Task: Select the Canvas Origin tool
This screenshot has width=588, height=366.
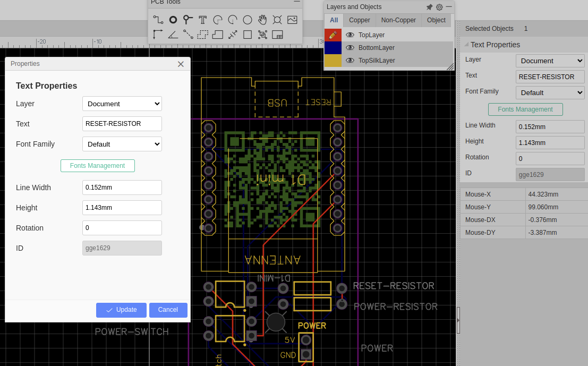Action: coord(158,35)
